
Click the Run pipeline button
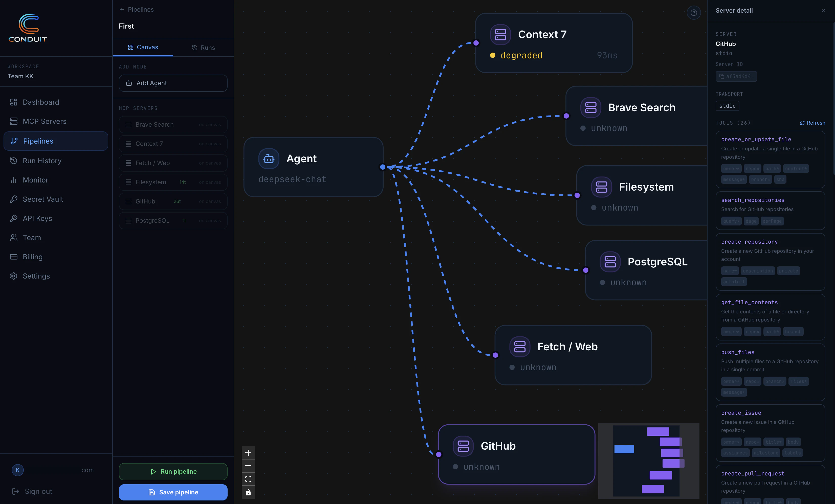pos(173,471)
